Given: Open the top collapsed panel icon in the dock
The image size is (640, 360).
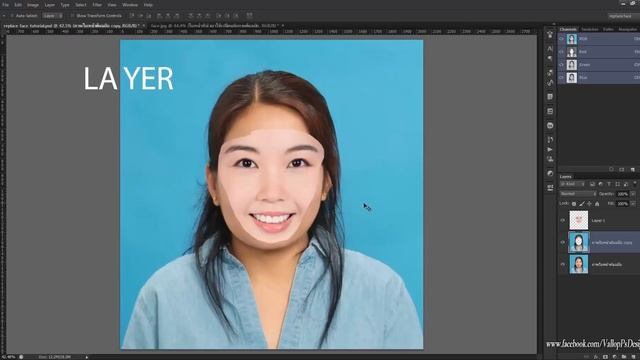Looking at the screenshot, I should [550, 35].
